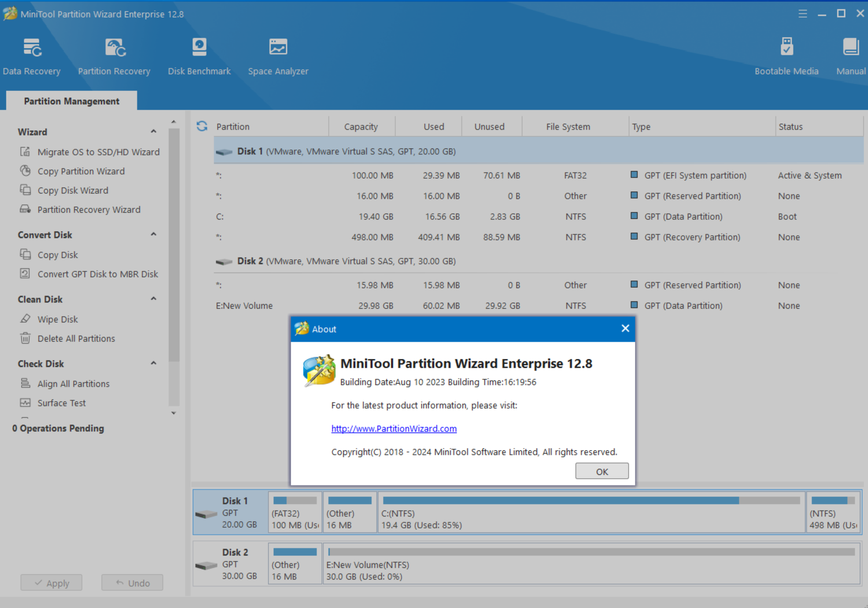The image size is (868, 608).
Task: Select the E:New Volume partition row
Action: tap(538, 305)
